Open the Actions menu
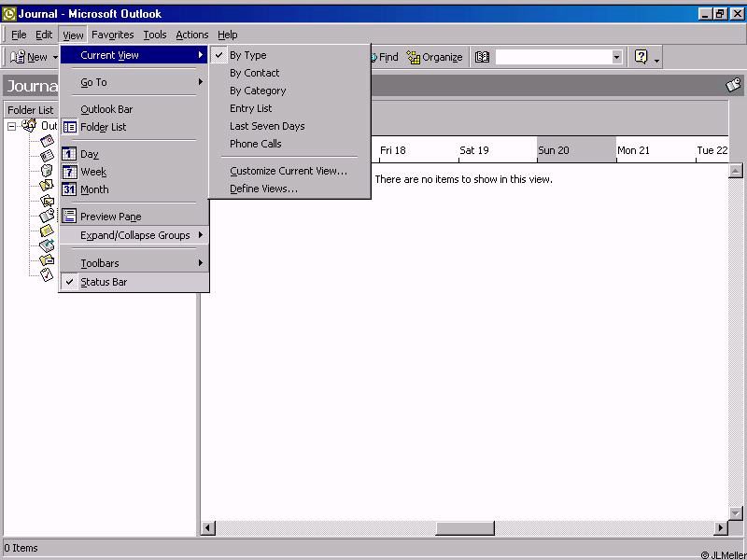Image resolution: width=747 pixels, height=560 pixels. click(192, 35)
